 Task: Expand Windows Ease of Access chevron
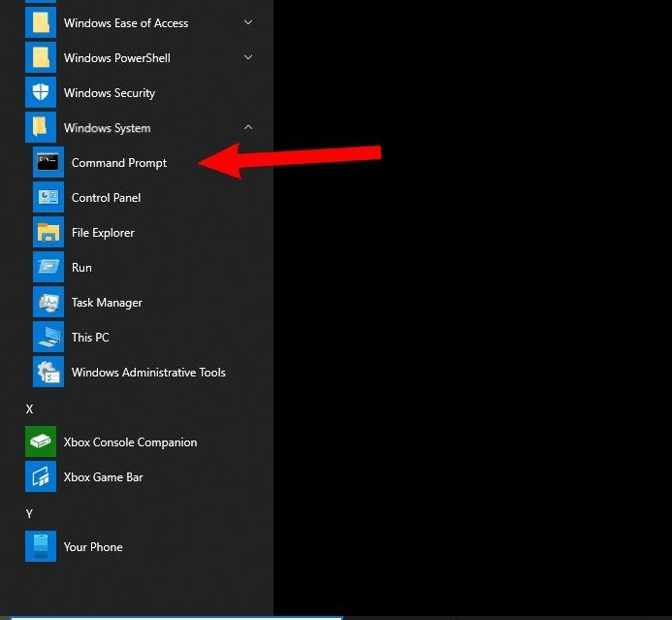(x=248, y=22)
